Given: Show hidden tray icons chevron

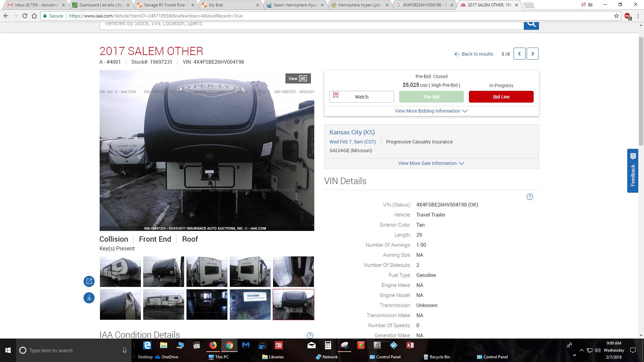Looking at the screenshot, I should coord(581,350).
